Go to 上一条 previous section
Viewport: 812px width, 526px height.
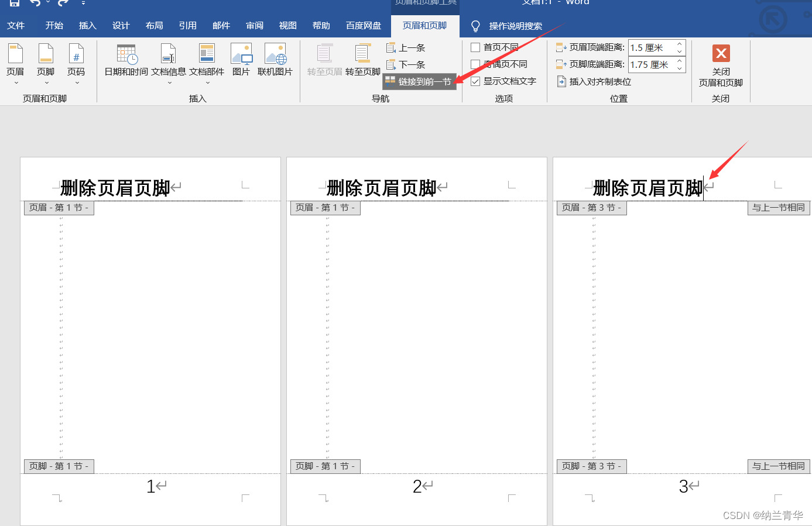click(x=406, y=48)
